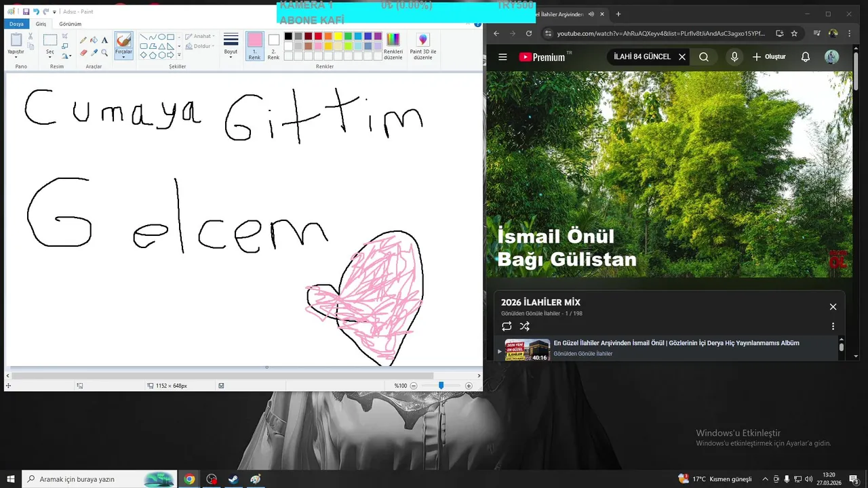Open Chrome media control icon
The image size is (868, 488).
click(x=816, y=33)
